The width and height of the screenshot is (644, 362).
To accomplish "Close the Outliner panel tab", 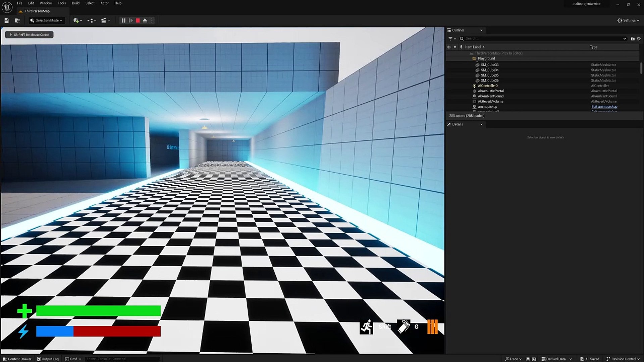I will click(x=481, y=30).
